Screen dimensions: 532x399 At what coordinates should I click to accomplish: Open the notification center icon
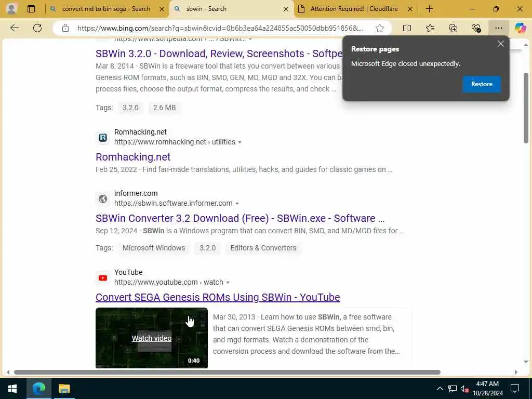(x=515, y=389)
